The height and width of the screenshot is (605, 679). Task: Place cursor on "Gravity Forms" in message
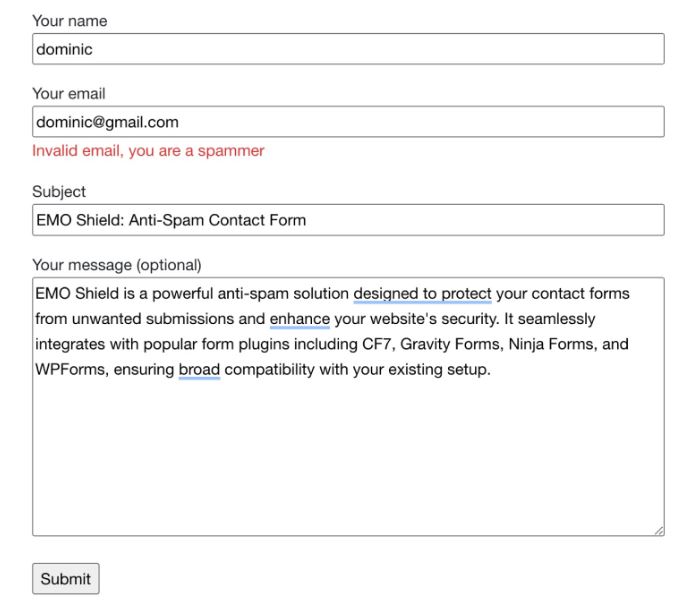click(452, 344)
